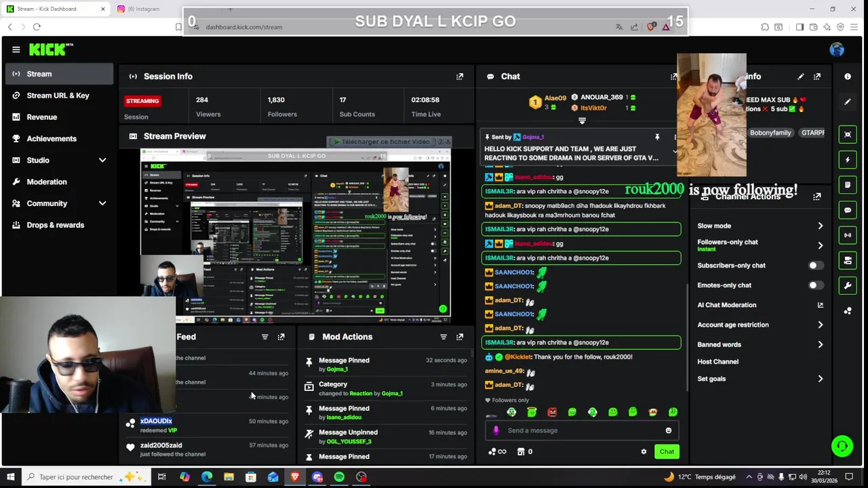Insert the red angry emote

point(552,412)
